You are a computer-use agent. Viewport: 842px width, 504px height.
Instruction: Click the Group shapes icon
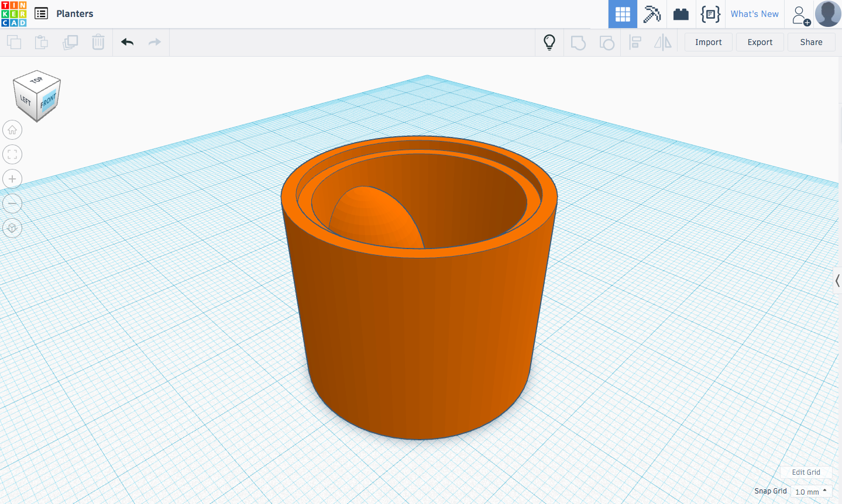click(x=578, y=43)
